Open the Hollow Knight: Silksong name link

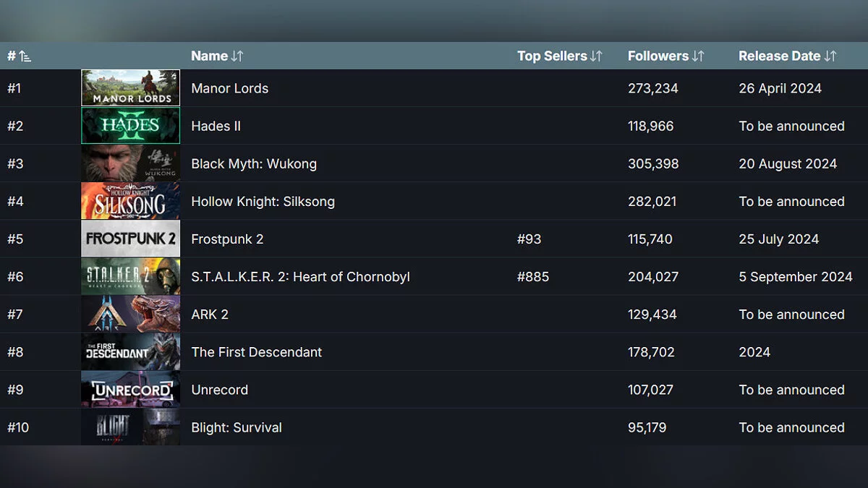pos(263,201)
